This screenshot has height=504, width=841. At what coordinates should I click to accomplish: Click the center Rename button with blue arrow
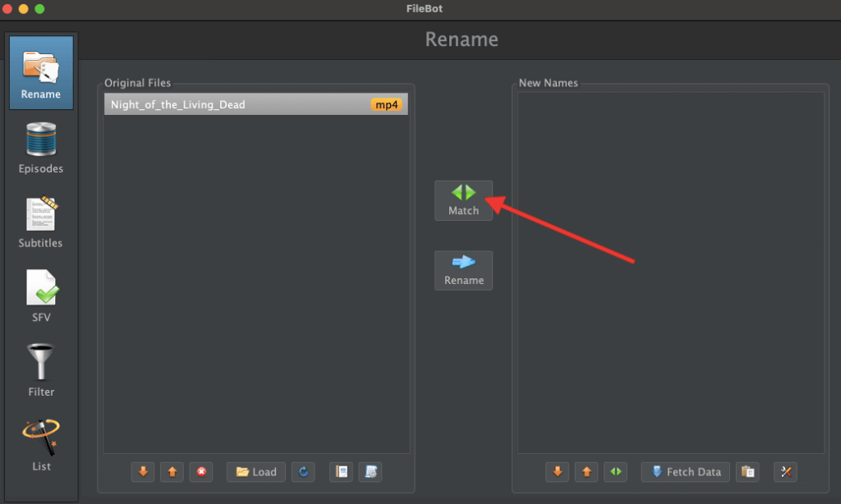coord(463,270)
